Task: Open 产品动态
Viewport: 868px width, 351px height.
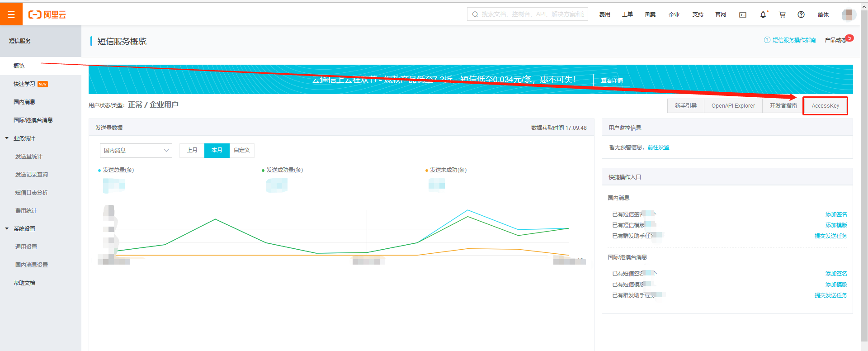Action: pyautogui.click(x=835, y=40)
